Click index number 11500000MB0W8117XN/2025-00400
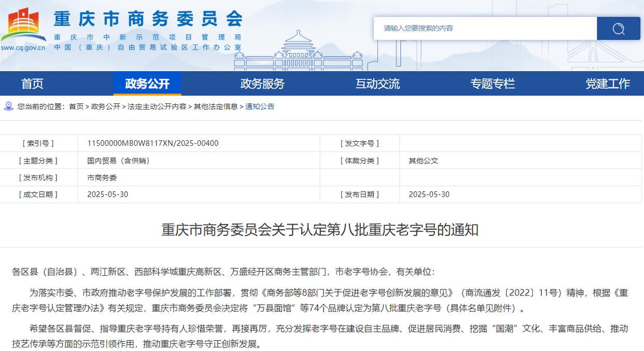 pyautogui.click(x=153, y=143)
